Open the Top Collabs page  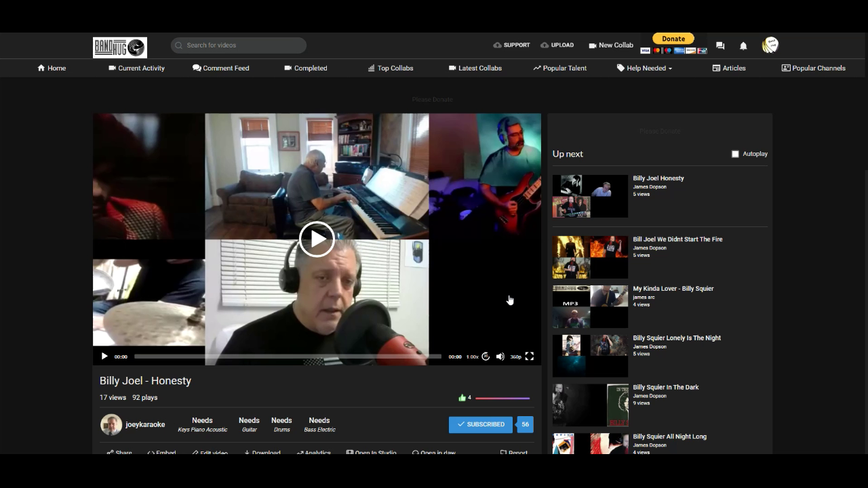(x=391, y=68)
